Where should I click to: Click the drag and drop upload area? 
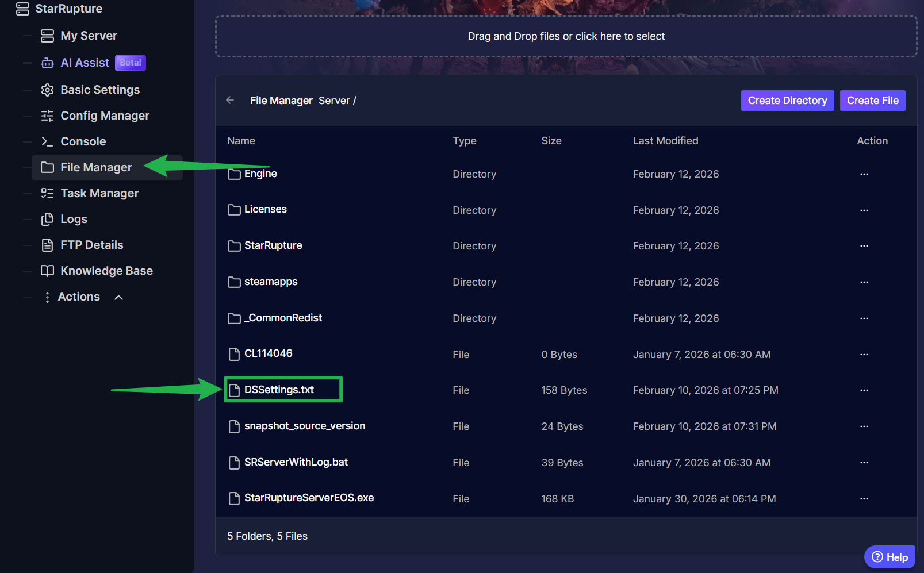[x=566, y=36]
